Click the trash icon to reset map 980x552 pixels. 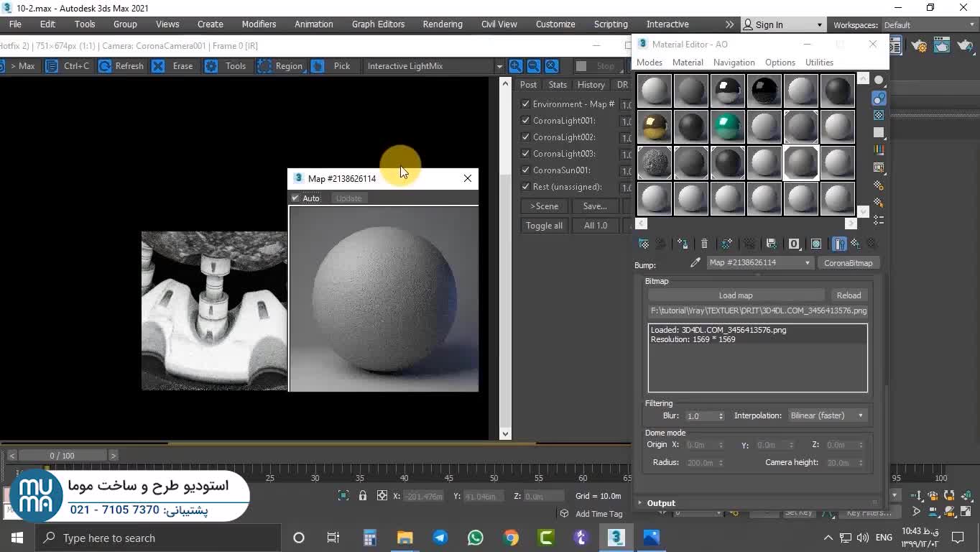(704, 244)
